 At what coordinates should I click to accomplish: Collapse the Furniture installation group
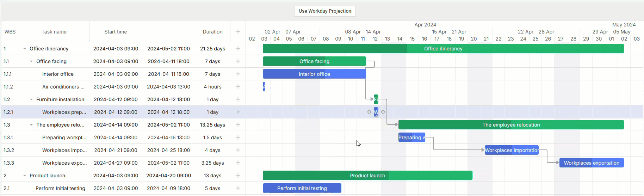click(x=31, y=99)
